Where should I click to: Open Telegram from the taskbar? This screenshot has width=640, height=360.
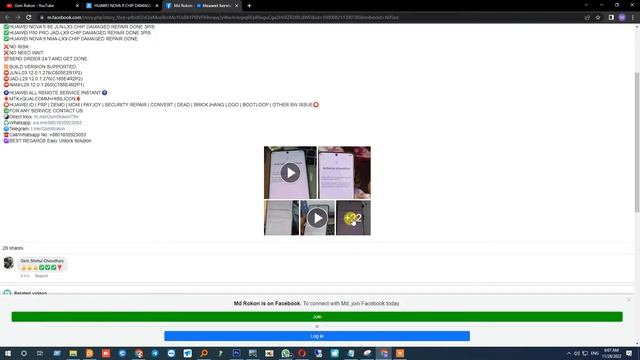(x=155, y=353)
